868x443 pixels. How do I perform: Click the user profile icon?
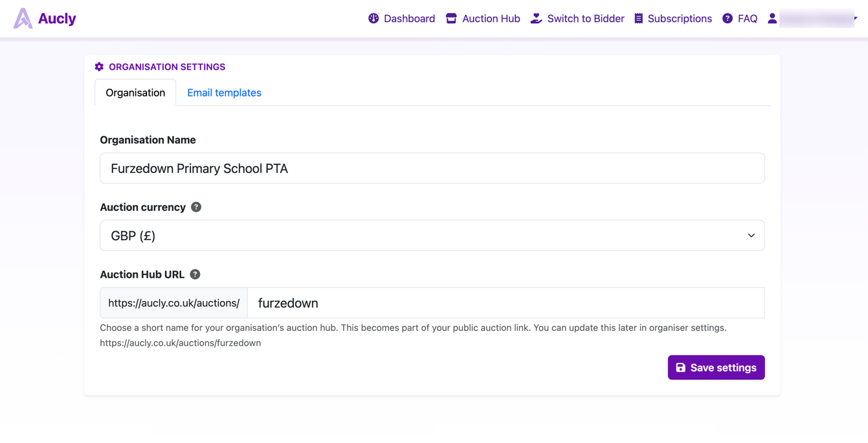coord(772,18)
